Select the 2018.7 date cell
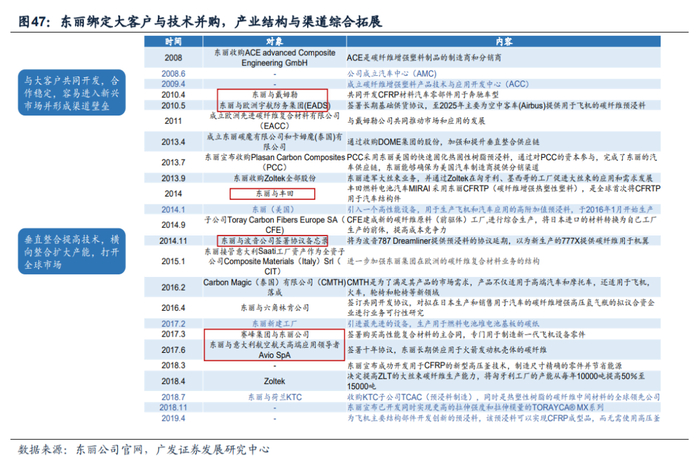700x469 pixels. tap(173, 397)
